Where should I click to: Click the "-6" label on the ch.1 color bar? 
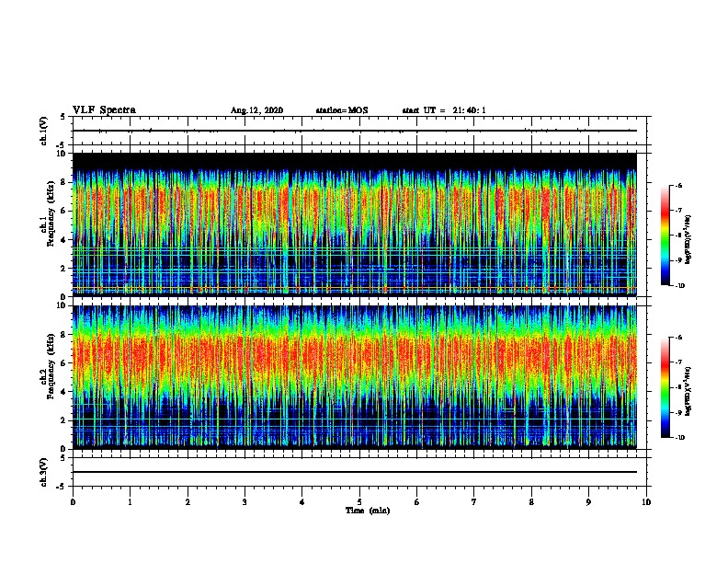click(677, 185)
